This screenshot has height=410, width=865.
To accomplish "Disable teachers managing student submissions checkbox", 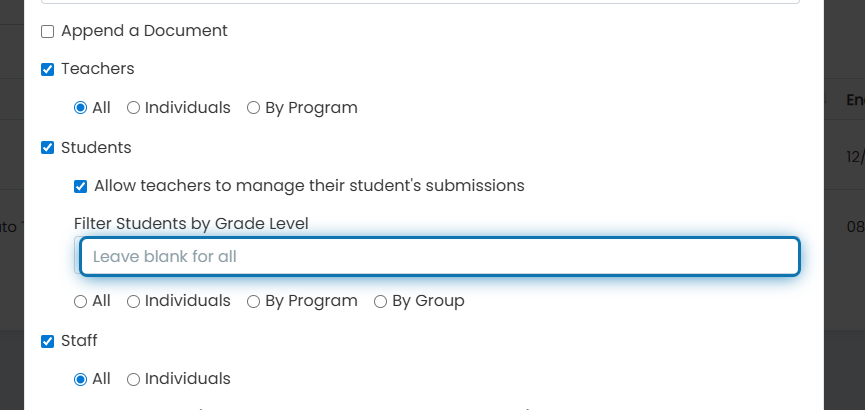I will (81, 187).
